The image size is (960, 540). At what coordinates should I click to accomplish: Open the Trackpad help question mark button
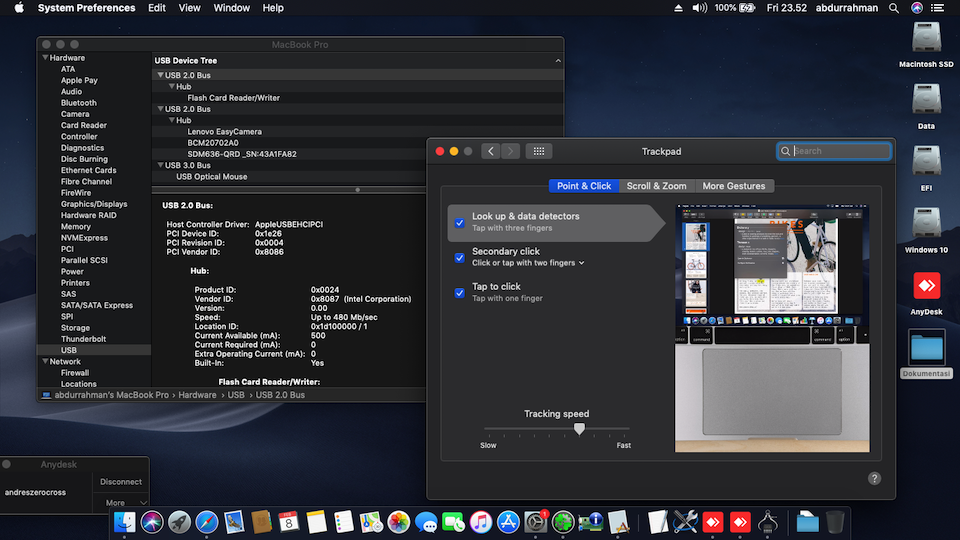point(874,479)
